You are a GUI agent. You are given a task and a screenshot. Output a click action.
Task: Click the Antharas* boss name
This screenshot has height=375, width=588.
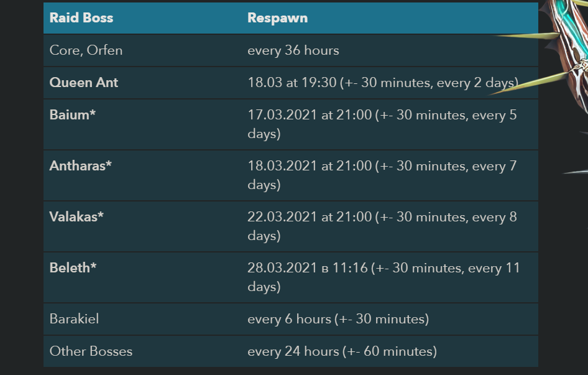tap(81, 166)
